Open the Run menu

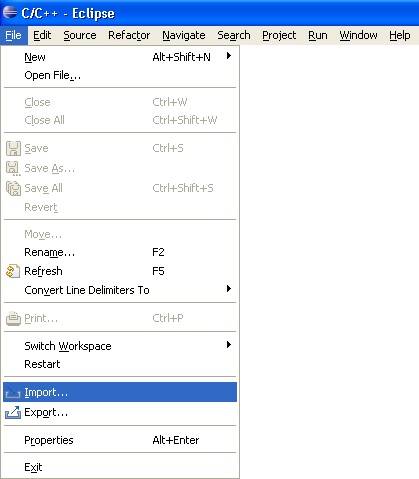click(x=318, y=35)
